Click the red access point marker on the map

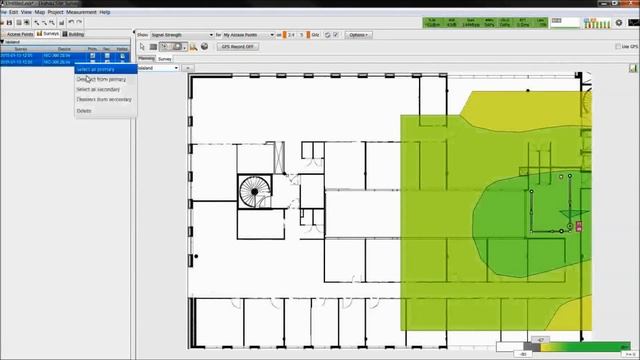click(578, 227)
